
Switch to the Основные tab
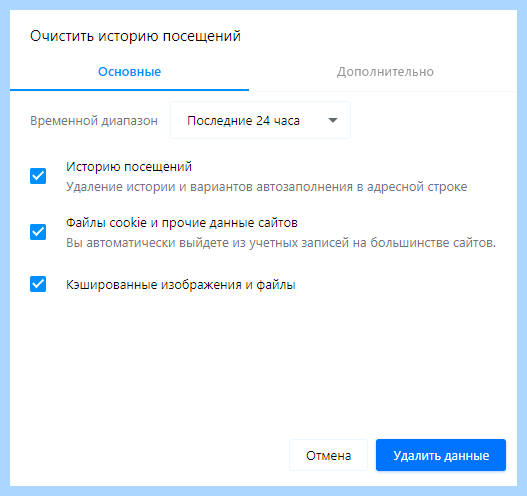pos(129,72)
